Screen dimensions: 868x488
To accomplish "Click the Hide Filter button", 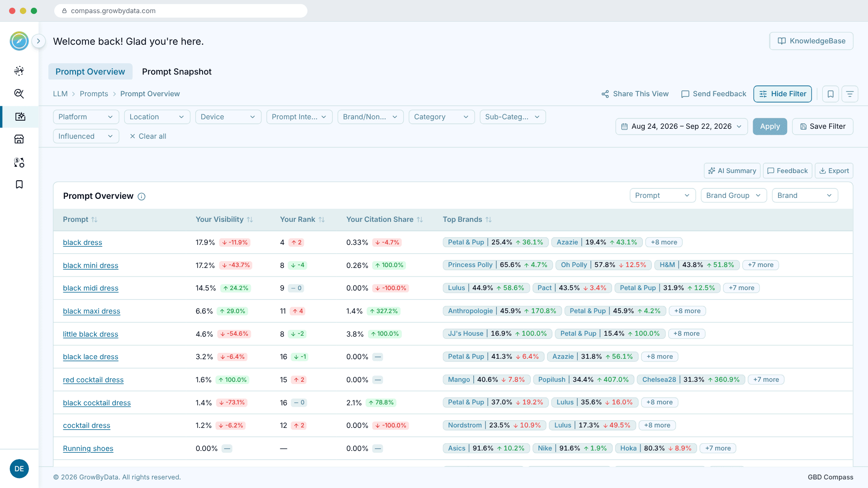I will (x=783, y=94).
